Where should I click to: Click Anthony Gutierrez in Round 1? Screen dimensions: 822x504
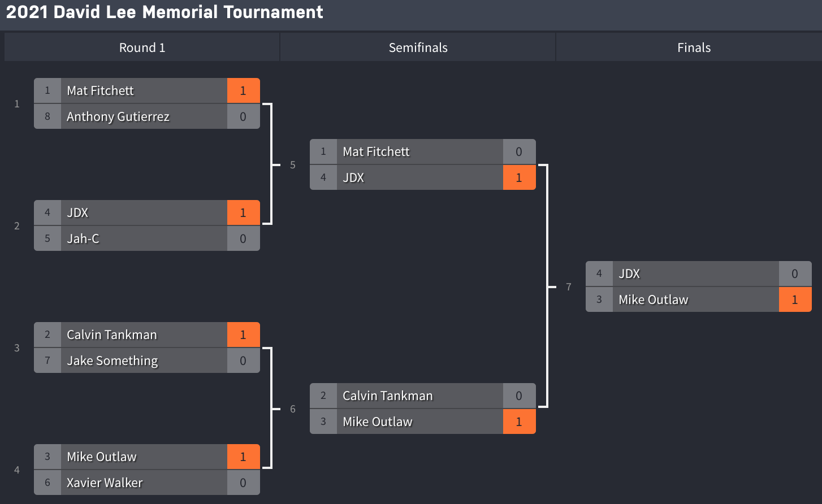point(118,116)
